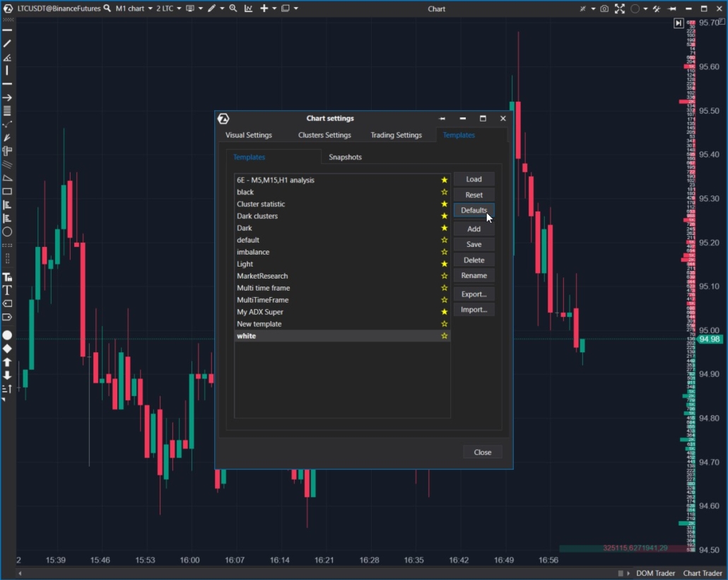Select the rectangle drawing tool
The image size is (728, 580).
pyautogui.click(x=7, y=191)
